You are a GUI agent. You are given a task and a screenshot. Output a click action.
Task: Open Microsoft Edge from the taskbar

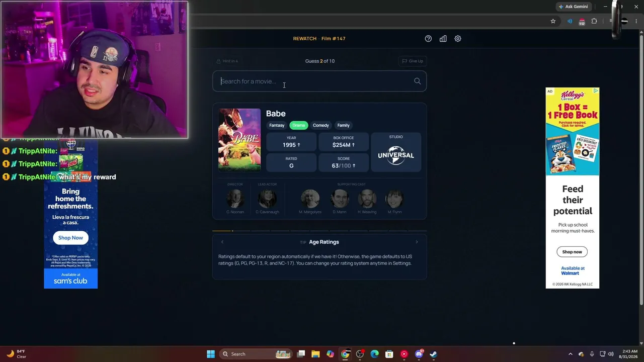click(x=374, y=354)
